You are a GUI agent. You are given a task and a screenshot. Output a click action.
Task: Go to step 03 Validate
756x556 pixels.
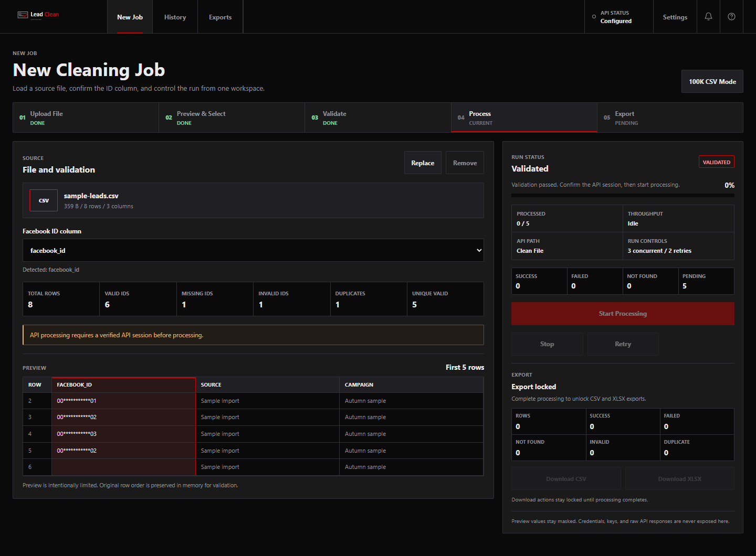377,117
